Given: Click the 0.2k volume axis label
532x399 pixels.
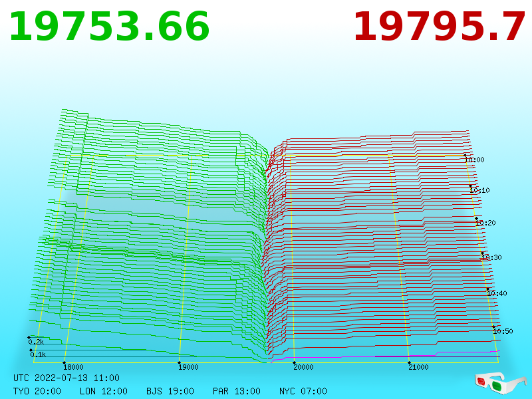Looking at the screenshot, I should (36, 342).
